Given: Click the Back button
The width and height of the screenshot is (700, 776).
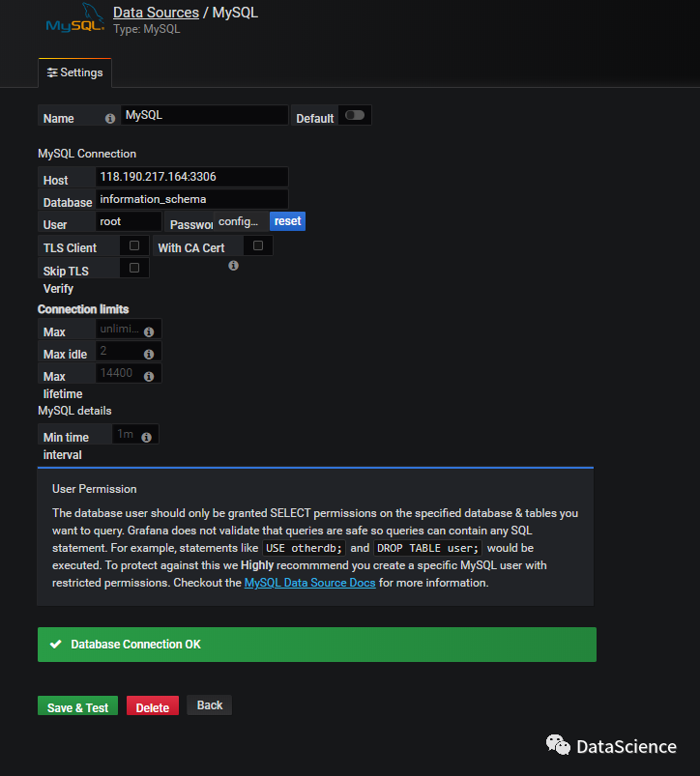Looking at the screenshot, I should point(210,705).
